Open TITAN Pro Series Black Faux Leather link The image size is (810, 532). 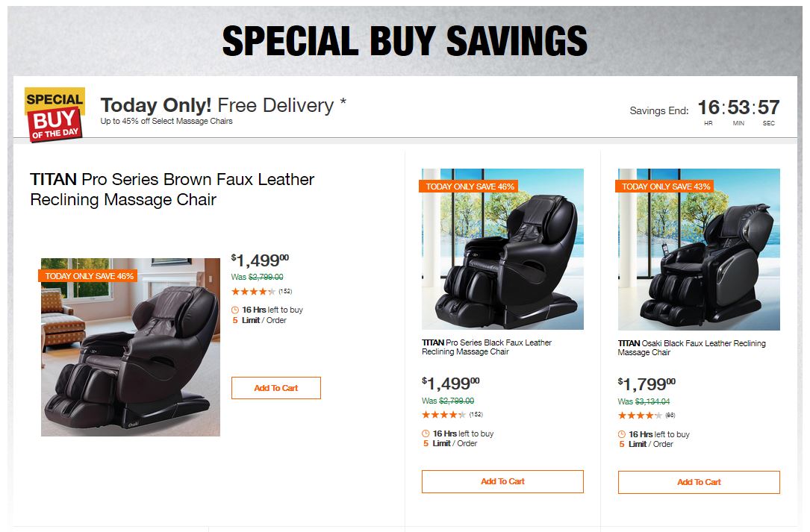pyautogui.click(x=487, y=348)
